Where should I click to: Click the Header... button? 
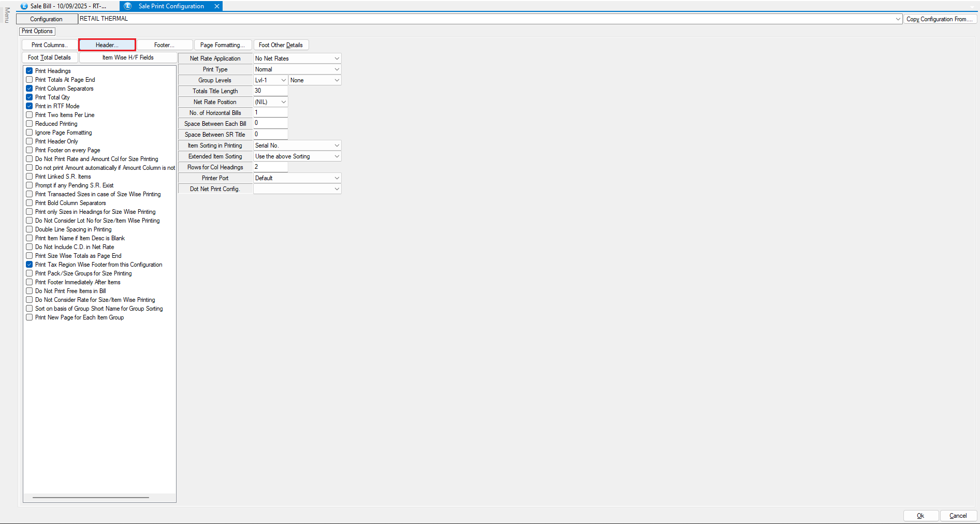(107, 45)
